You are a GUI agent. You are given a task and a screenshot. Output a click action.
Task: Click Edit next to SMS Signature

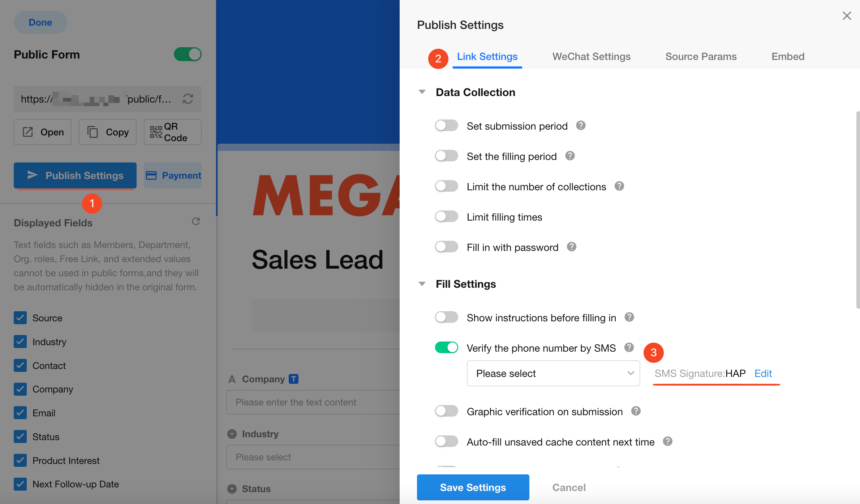763,373
